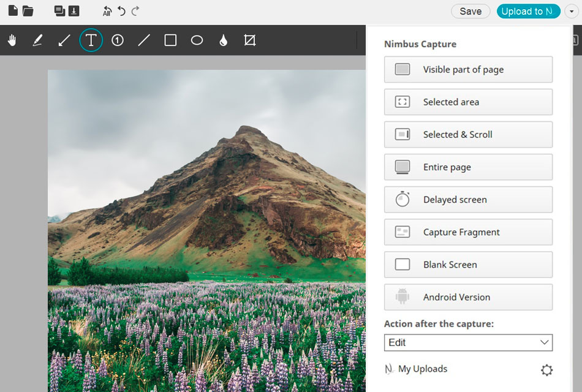Choose Entire page capture
Viewport: 582px width, 392px height.
(x=468, y=167)
